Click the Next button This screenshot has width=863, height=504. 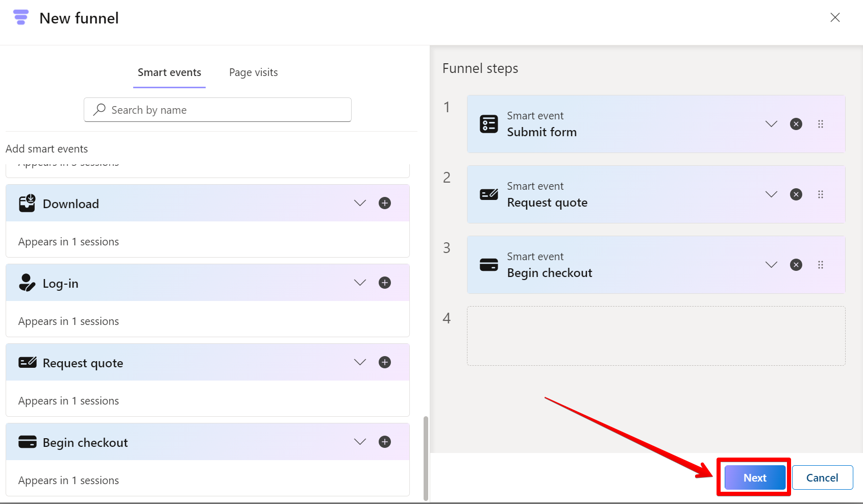click(x=754, y=477)
